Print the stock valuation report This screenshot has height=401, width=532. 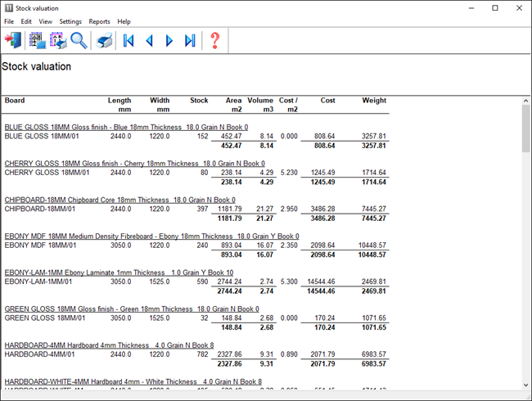tap(104, 40)
